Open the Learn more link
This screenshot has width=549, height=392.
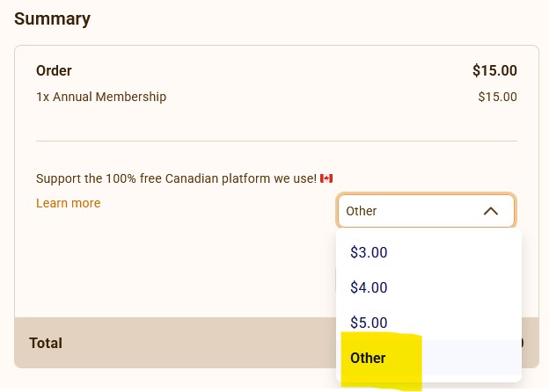coord(68,203)
